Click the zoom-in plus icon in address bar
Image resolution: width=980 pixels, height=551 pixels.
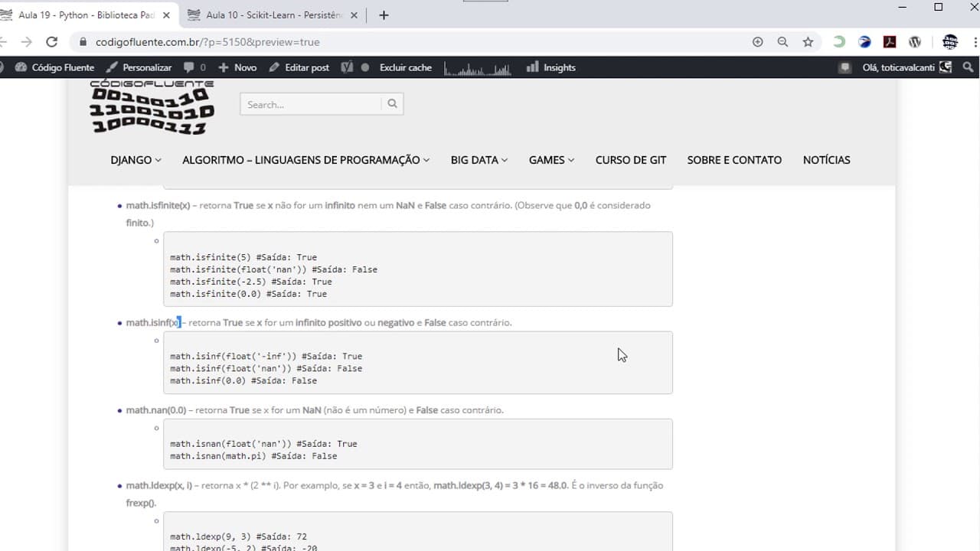point(758,42)
